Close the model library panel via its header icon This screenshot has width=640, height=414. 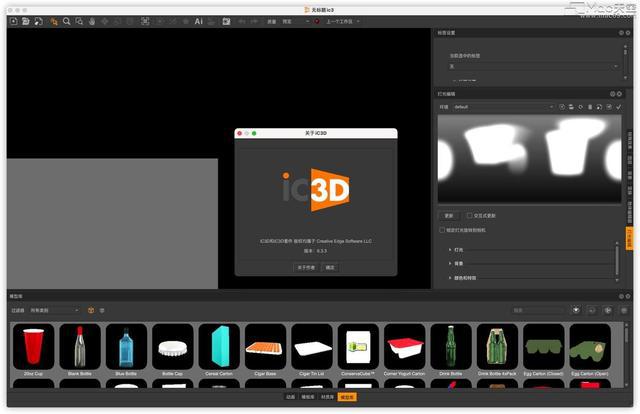[628, 296]
